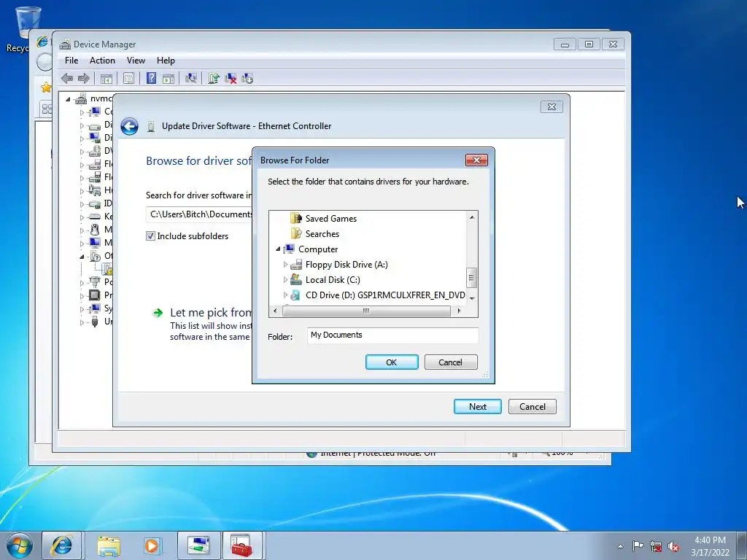Viewport: 747px width, 560px height.
Task: Click Scan for hardware changes toolbar icon
Action: [x=191, y=78]
